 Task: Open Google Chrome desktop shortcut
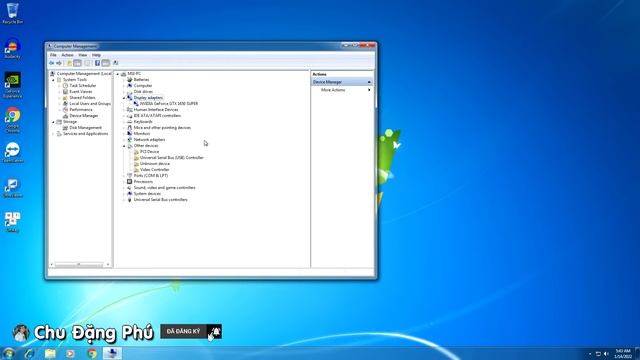pyautogui.click(x=12, y=120)
